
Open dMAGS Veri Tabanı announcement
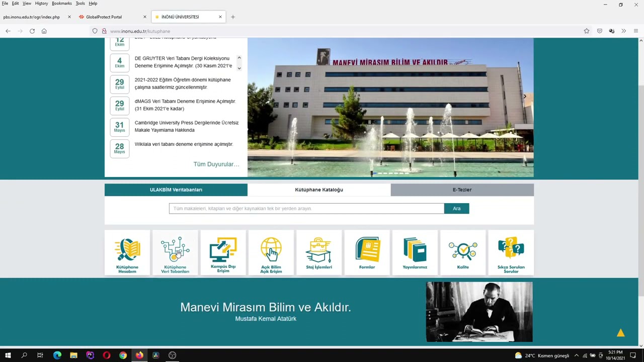click(x=185, y=105)
